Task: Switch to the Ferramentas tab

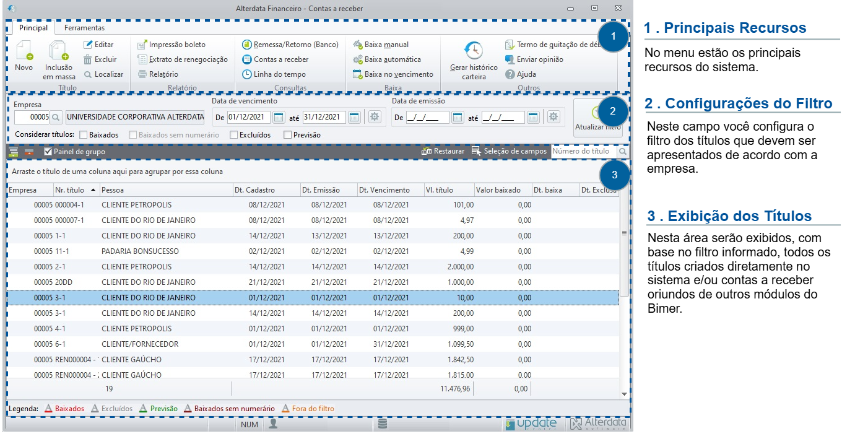Action: pos(84,28)
